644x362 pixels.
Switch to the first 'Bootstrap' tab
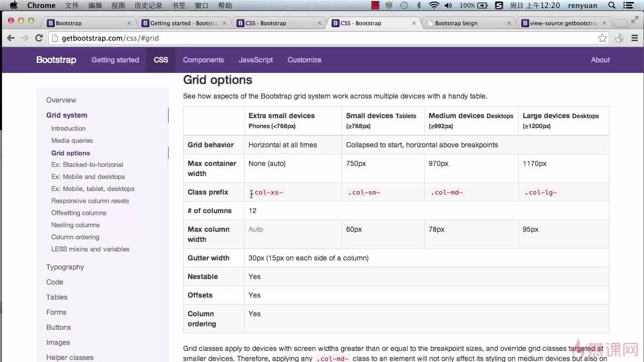click(88, 23)
